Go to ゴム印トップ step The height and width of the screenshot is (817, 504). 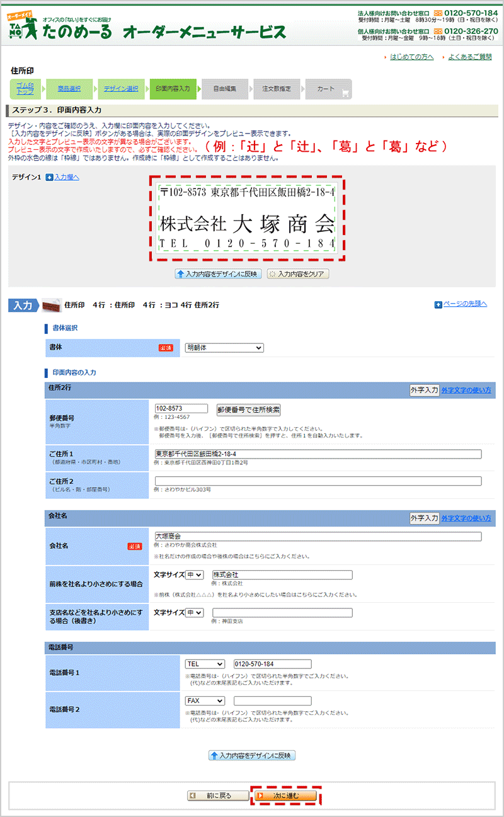pos(25,89)
